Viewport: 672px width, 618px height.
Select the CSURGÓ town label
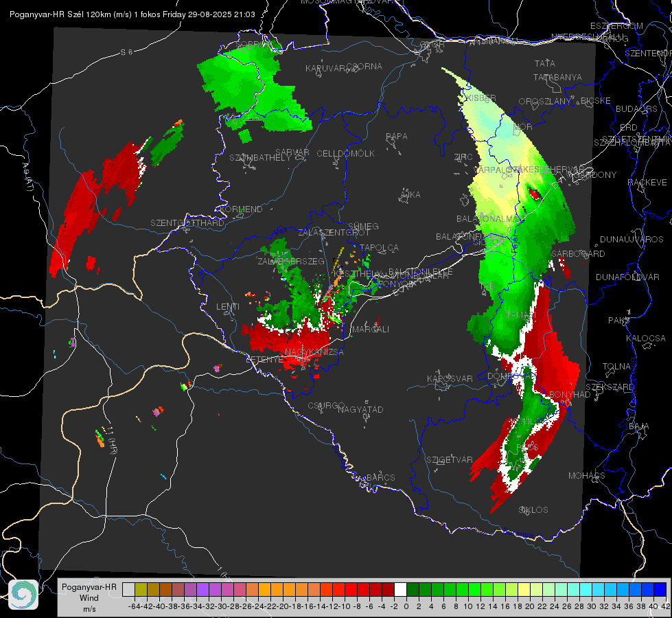coord(326,406)
